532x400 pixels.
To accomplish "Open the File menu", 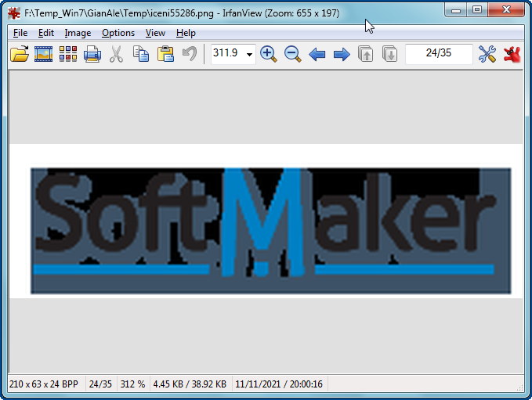I will (20, 33).
